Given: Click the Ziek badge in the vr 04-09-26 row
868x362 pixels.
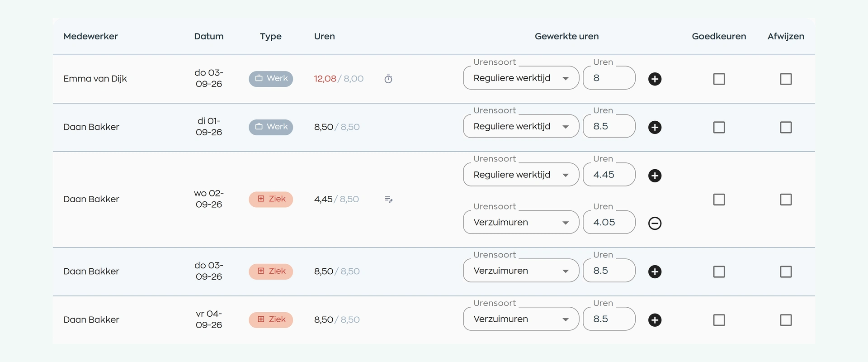Looking at the screenshot, I should [x=271, y=319].
